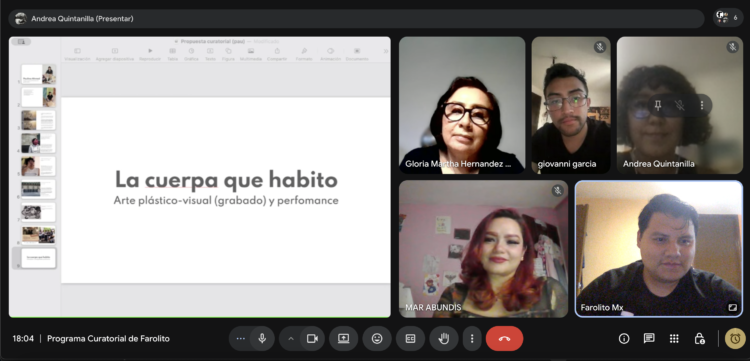Open more options on Andrea Quintanilla's tile
750x361 pixels.
(x=702, y=105)
